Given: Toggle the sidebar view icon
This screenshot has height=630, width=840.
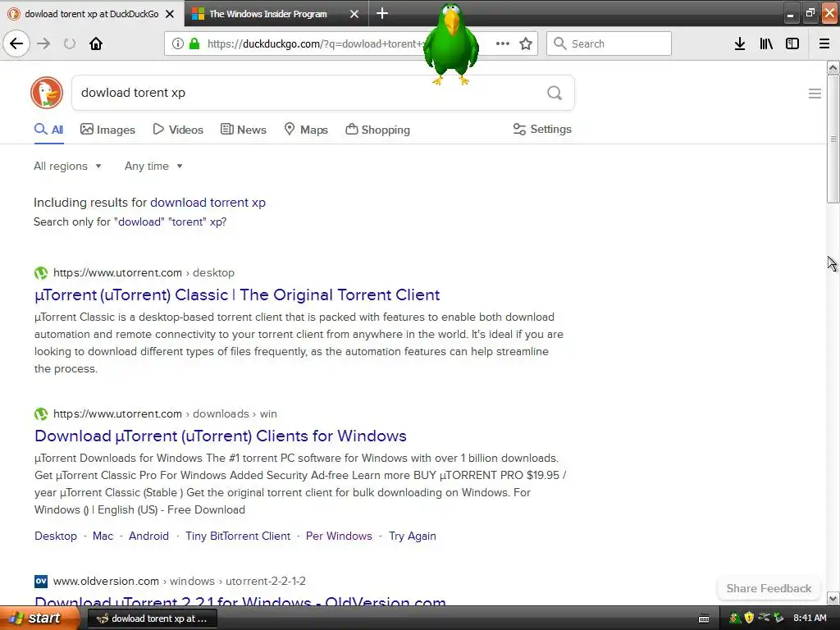Looking at the screenshot, I should (792, 43).
